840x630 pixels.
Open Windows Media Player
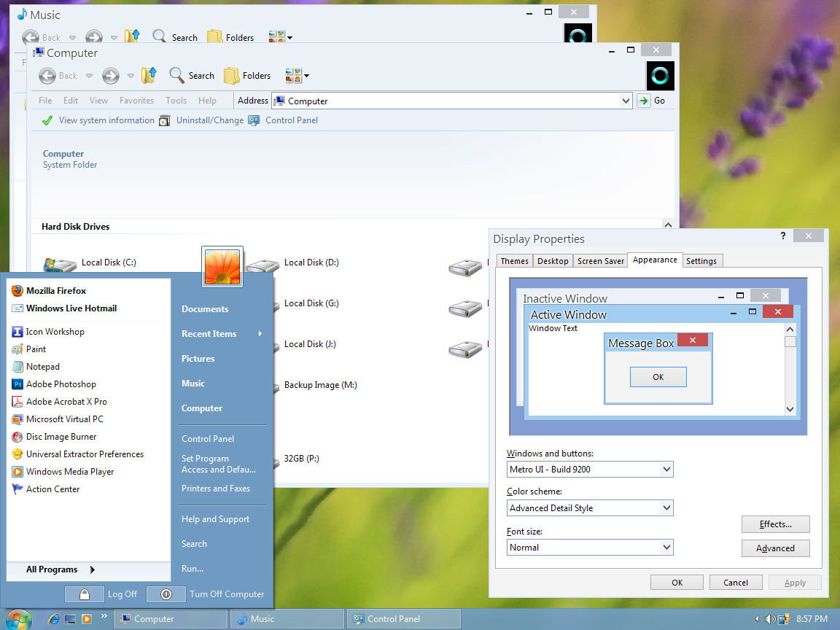pyautogui.click(x=70, y=471)
